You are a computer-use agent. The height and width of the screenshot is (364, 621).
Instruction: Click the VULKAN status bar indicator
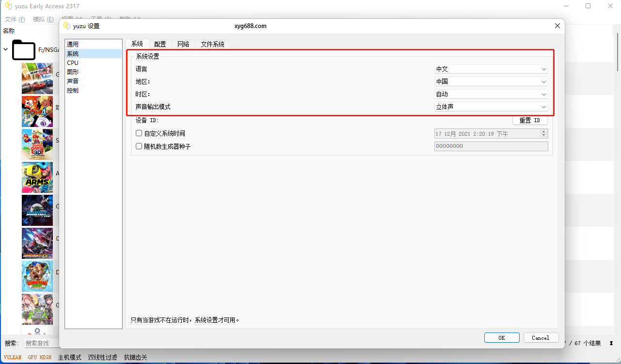(13, 357)
